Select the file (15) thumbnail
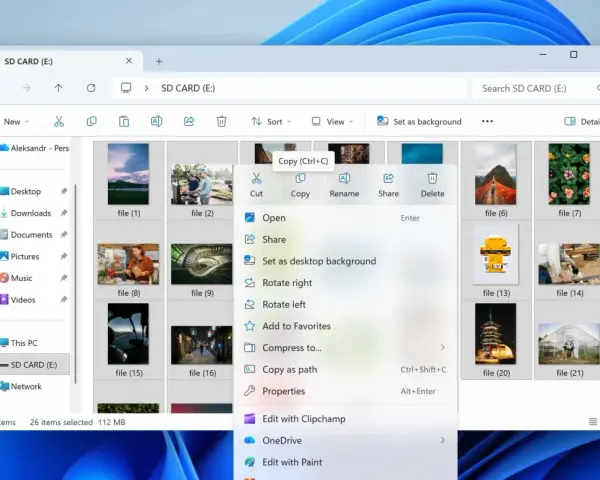Screen dimensions: 600x480 [128, 334]
